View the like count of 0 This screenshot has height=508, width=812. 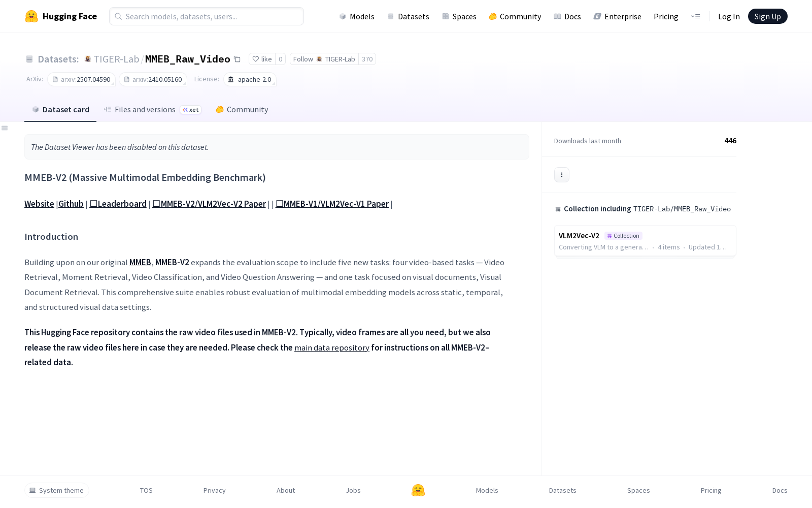pyautogui.click(x=280, y=59)
